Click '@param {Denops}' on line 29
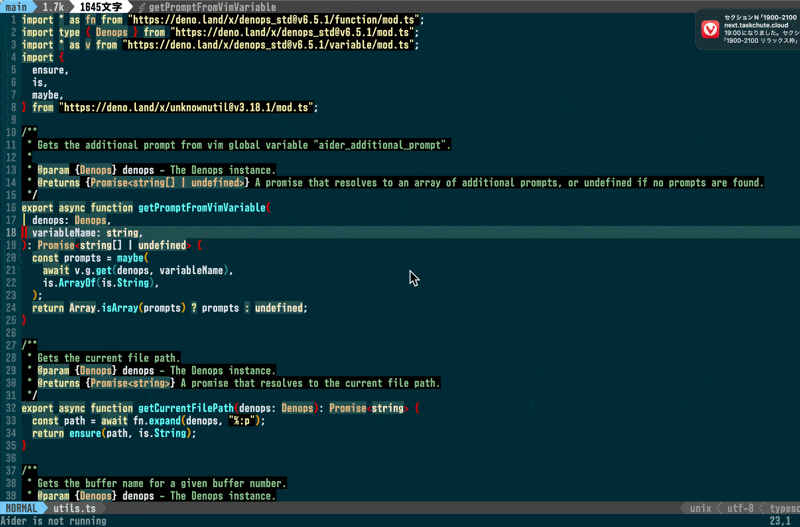Image resolution: width=800 pixels, height=527 pixels. tap(77, 370)
